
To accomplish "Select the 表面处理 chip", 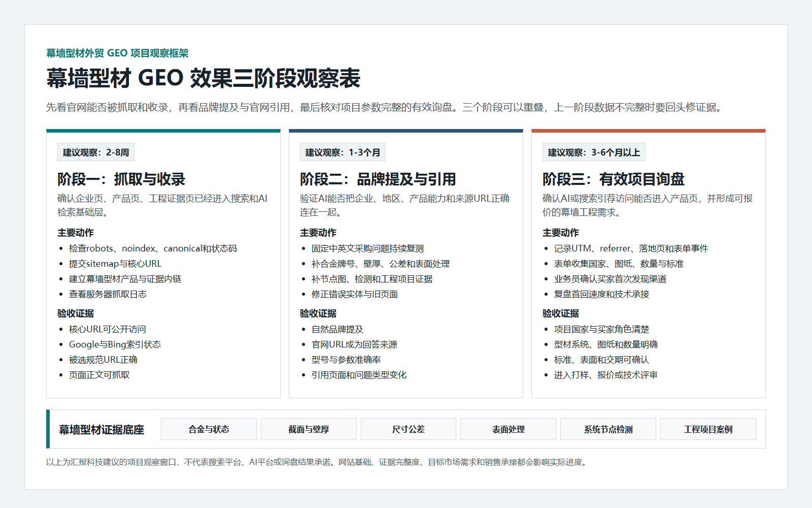I will 508,429.
